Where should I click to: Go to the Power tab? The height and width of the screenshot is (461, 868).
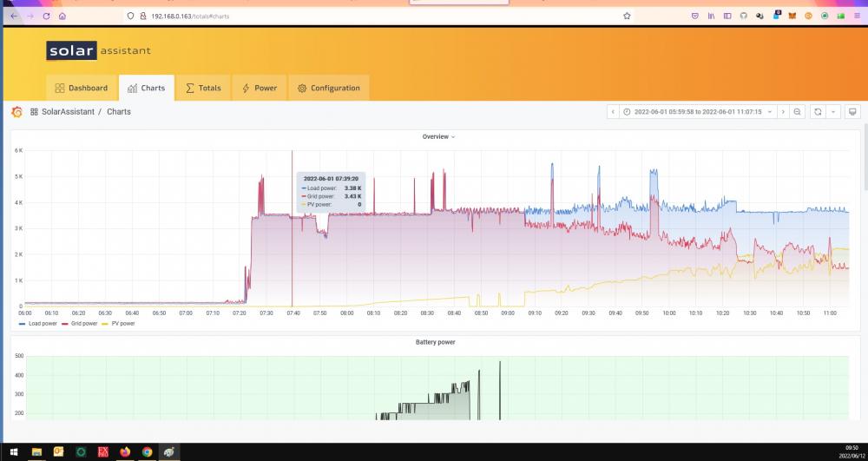coord(259,88)
